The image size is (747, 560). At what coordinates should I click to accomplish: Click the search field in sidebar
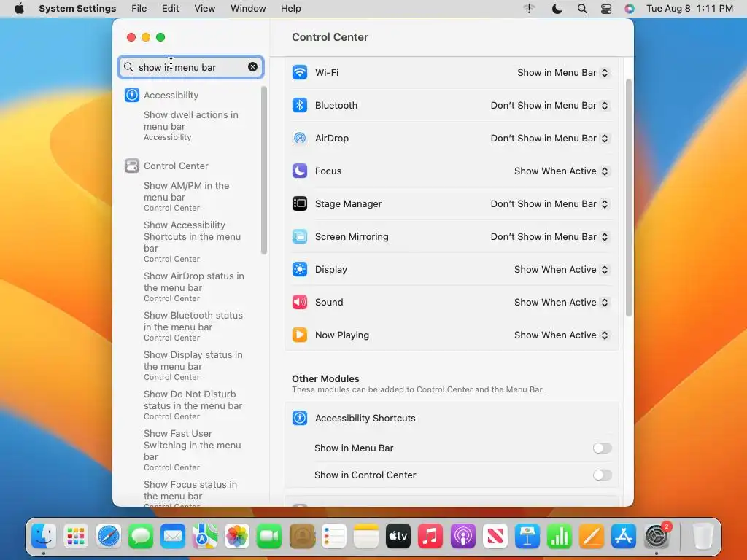pyautogui.click(x=190, y=67)
